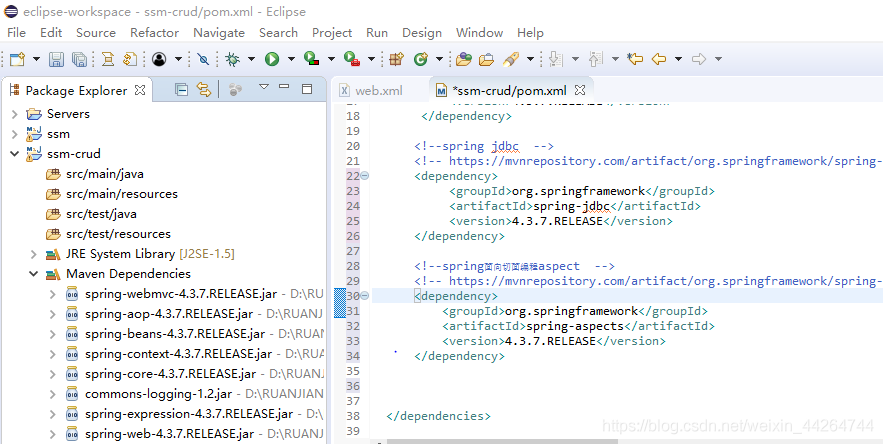The width and height of the screenshot is (883, 444).
Task: Open the Run menu
Action: click(x=377, y=33)
